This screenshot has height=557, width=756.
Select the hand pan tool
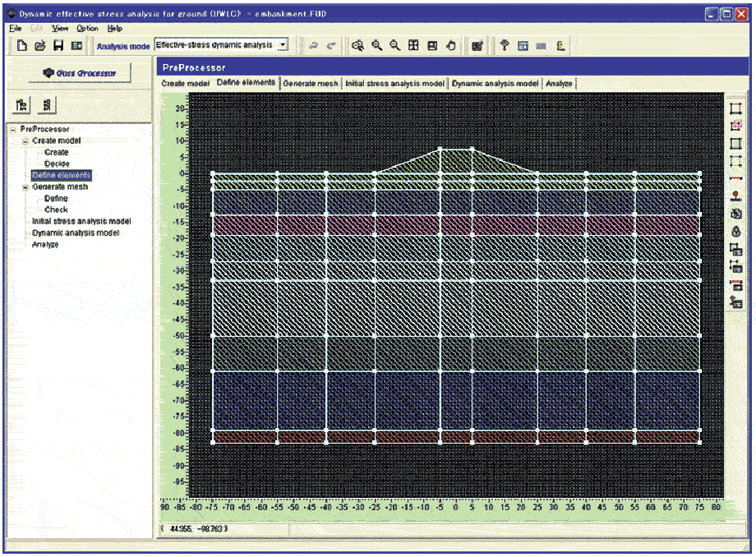pos(451,46)
